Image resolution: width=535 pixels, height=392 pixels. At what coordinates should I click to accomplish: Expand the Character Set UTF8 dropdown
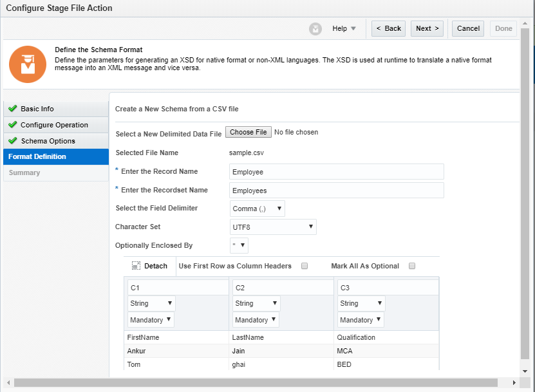pyautogui.click(x=273, y=227)
